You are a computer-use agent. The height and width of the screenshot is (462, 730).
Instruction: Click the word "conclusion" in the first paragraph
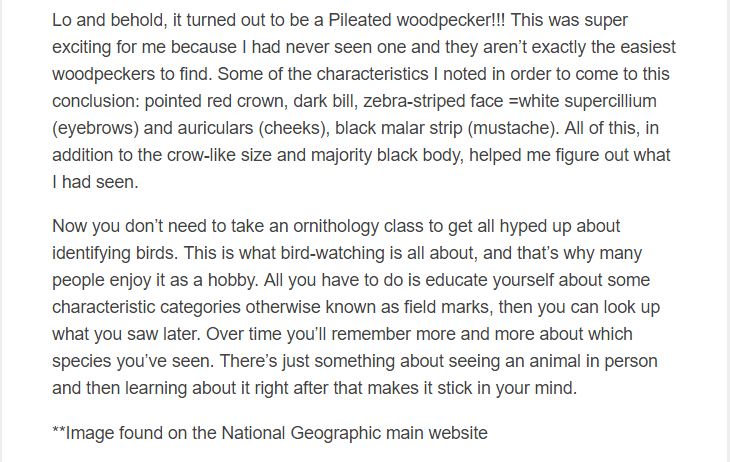click(99, 101)
